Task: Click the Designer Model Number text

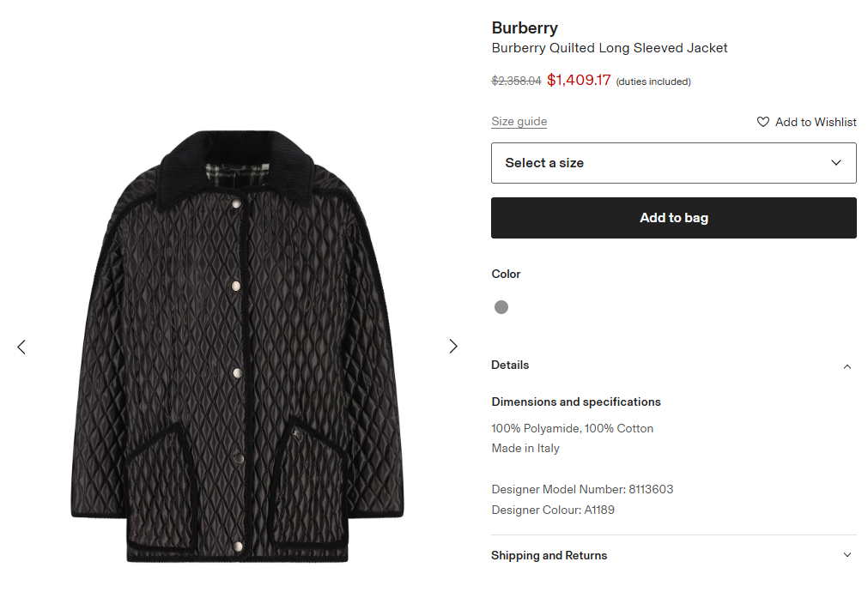Action: tap(582, 490)
